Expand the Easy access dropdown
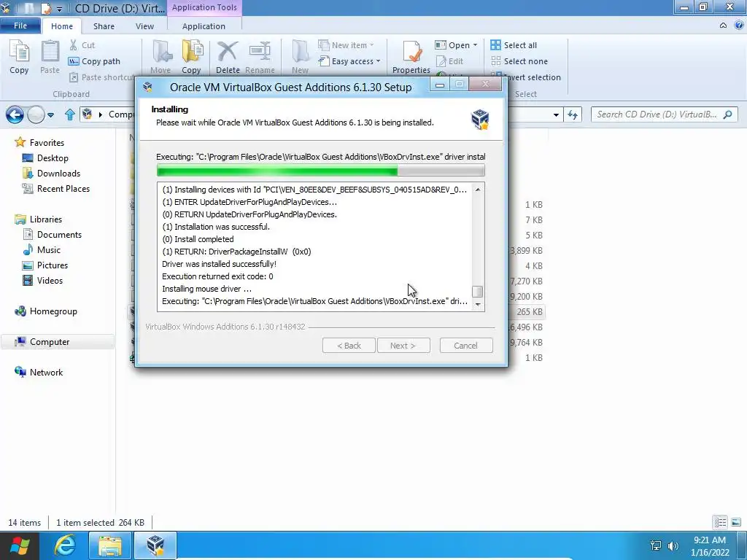Image resolution: width=747 pixels, height=560 pixels. (x=379, y=61)
